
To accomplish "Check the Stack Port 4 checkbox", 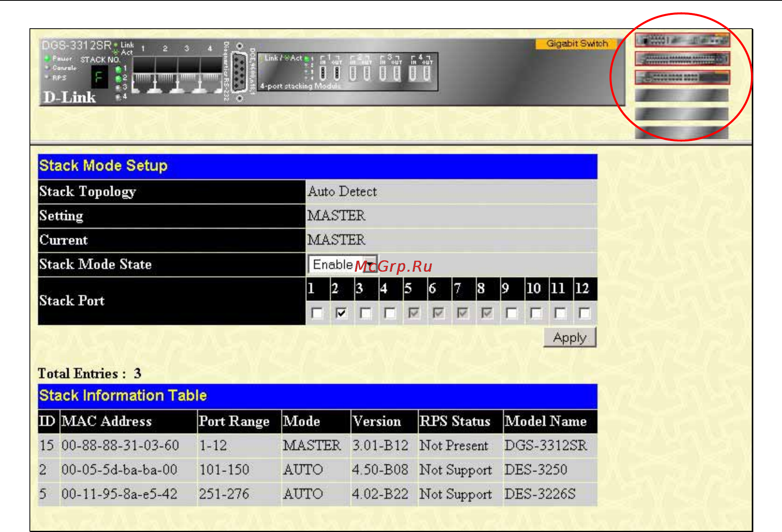I will click(x=390, y=313).
